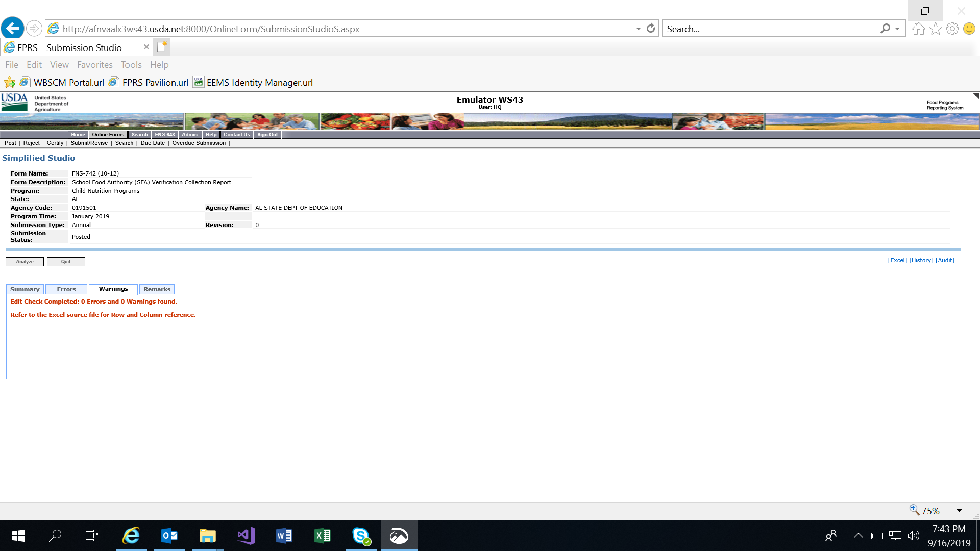The width and height of the screenshot is (980, 551).
Task: Click the Overdue Submission link
Action: [x=199, y=143]
